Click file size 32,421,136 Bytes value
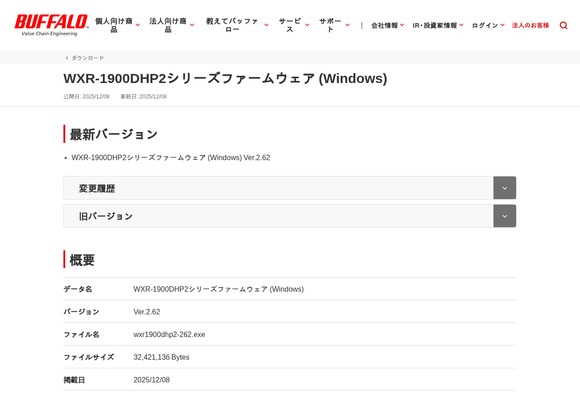 point(161,357)
